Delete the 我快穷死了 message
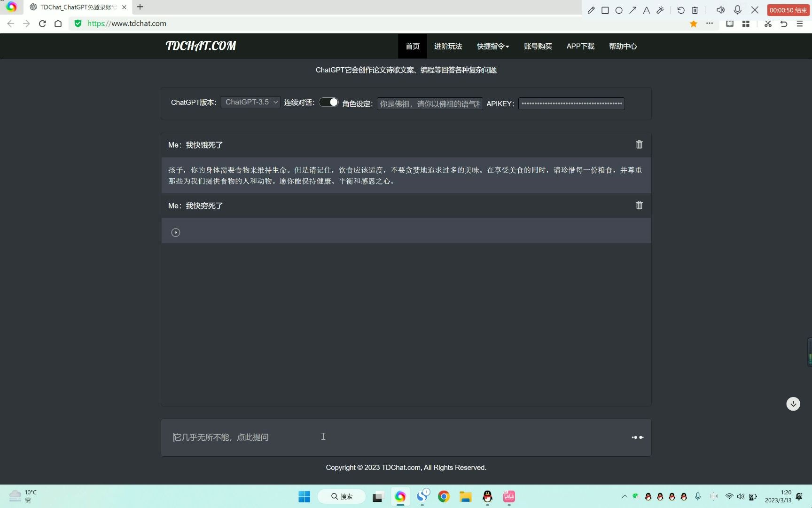The width and height of the screenshot is (812, 508). [639, 205]
